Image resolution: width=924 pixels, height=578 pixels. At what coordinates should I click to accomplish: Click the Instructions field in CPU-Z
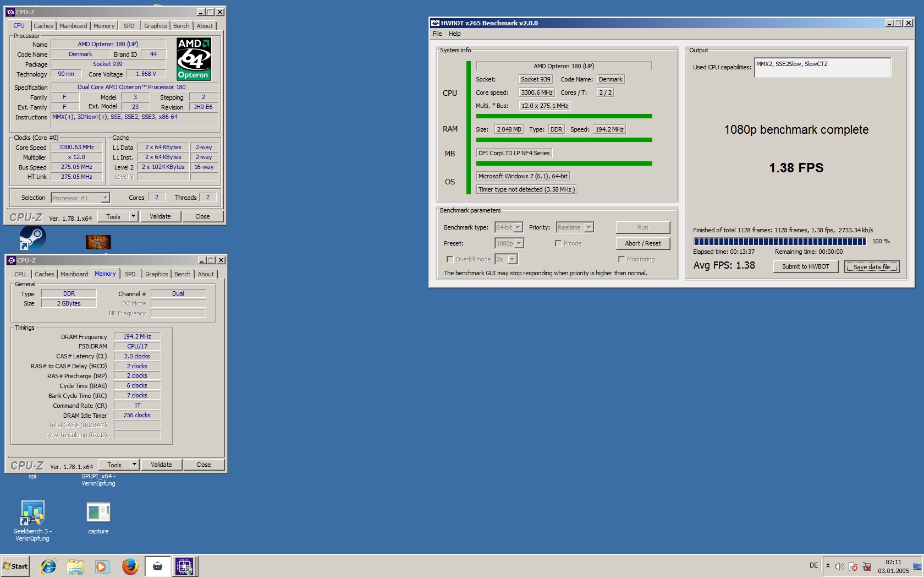tap(135, 121)
